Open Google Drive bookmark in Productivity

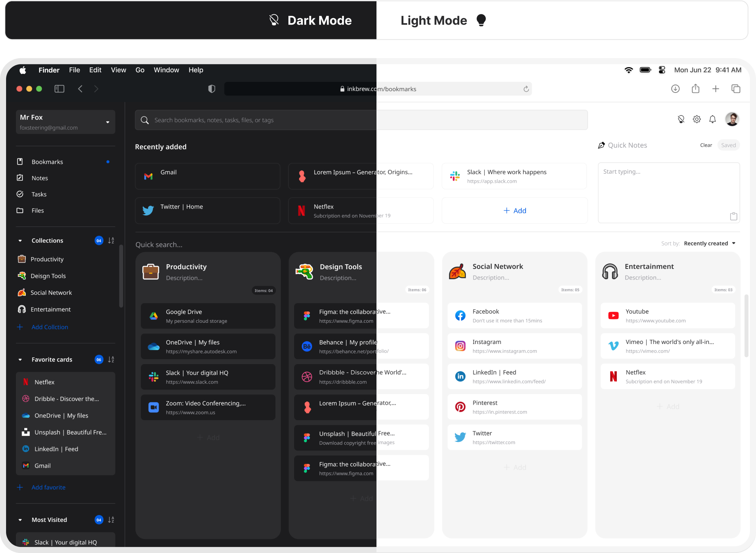coord(208,316)
